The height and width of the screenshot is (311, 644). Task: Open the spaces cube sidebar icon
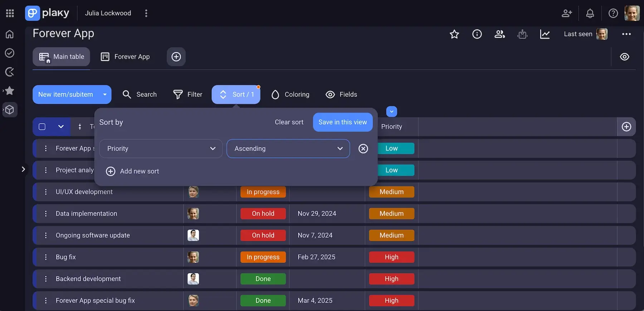point(10,110)
